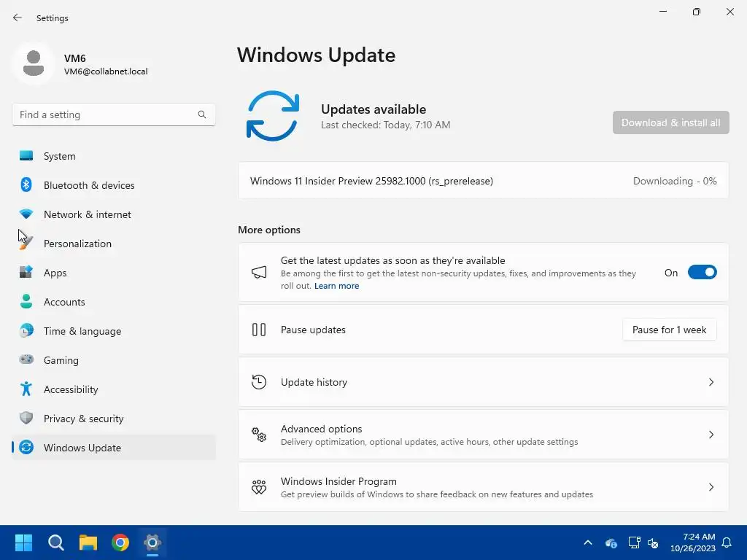This screenshot has height=560, width=747.
Task: Open the notification bell in system tray
Action: [727, 542]
